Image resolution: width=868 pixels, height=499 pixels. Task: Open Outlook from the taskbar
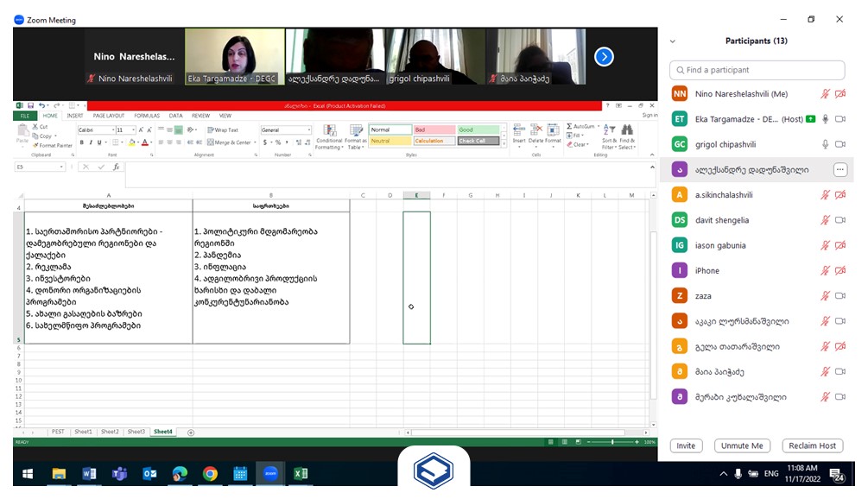149,474
